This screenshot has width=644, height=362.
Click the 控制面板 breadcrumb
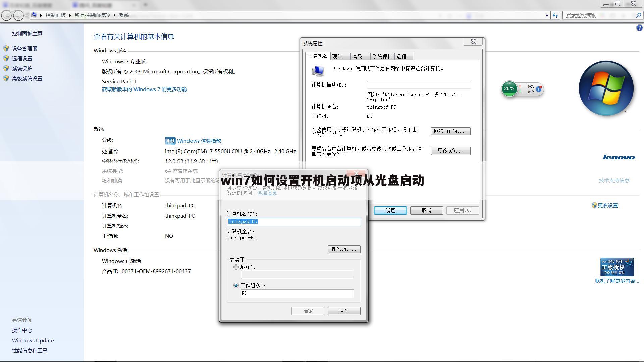56,15
